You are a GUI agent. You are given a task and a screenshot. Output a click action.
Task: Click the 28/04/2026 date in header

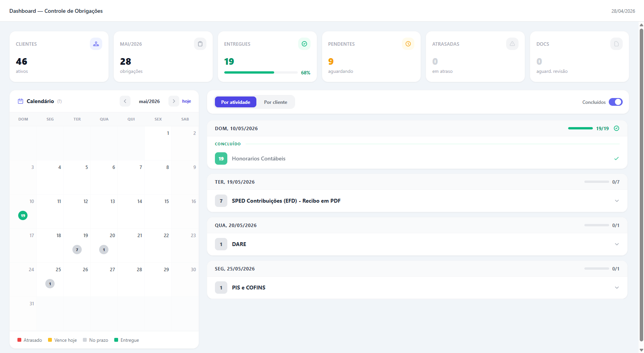(x=623, y=11)
